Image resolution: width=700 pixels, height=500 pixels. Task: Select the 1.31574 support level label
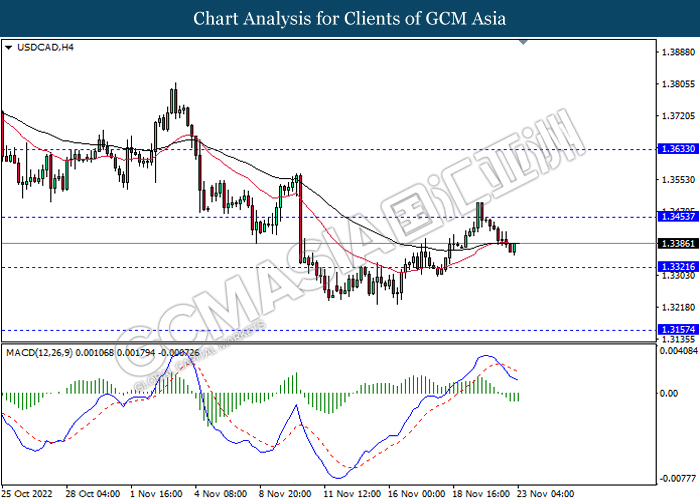(678, 329)
